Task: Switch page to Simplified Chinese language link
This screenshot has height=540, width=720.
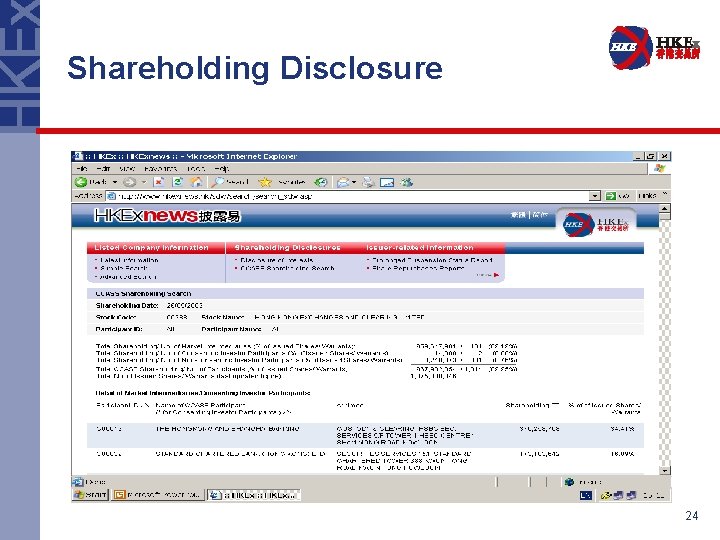Action: point(540,215)
